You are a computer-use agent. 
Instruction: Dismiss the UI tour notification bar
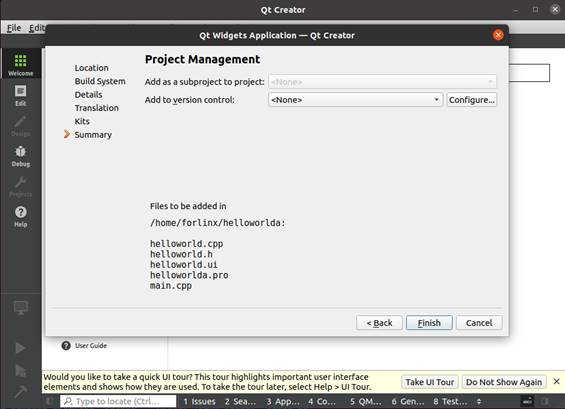coord(556,381)
